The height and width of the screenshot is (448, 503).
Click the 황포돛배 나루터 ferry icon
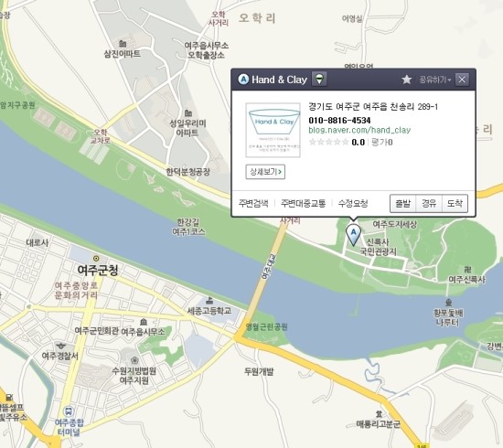coord(448,302)
